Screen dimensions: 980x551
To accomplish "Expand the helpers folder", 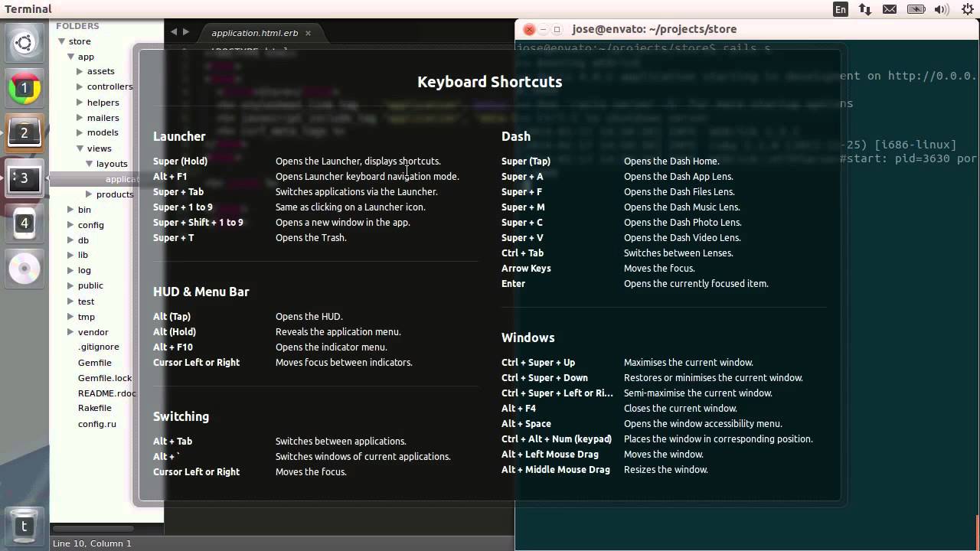I will pos(80,103).
